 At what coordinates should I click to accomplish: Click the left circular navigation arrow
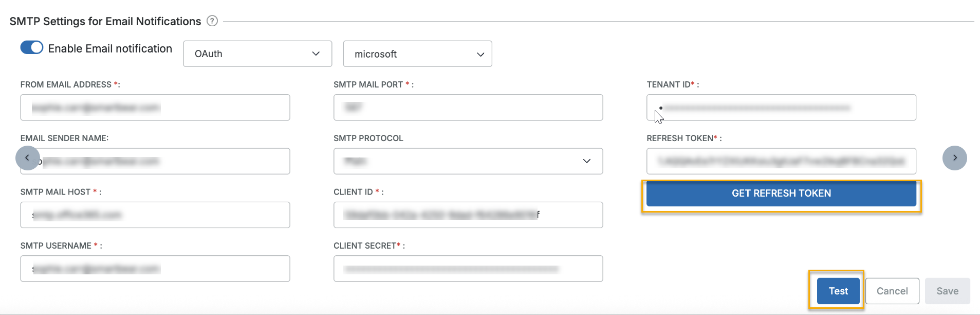click(28, 158)
